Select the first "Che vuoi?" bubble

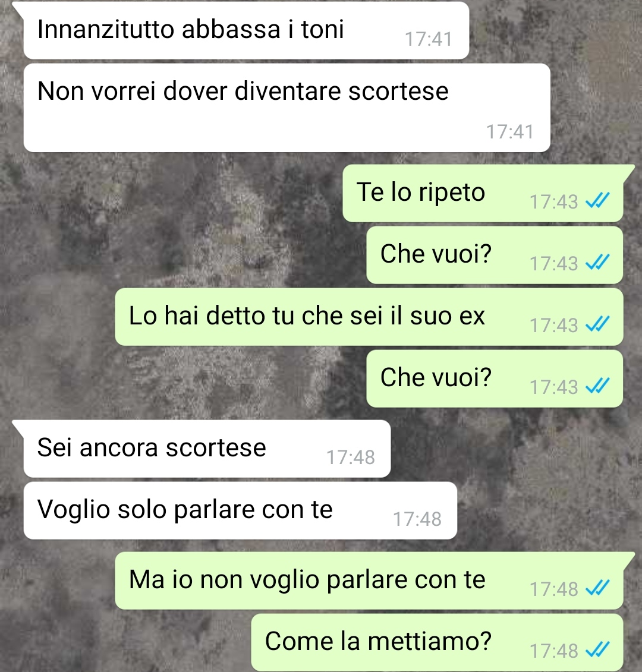coord(495,255)
